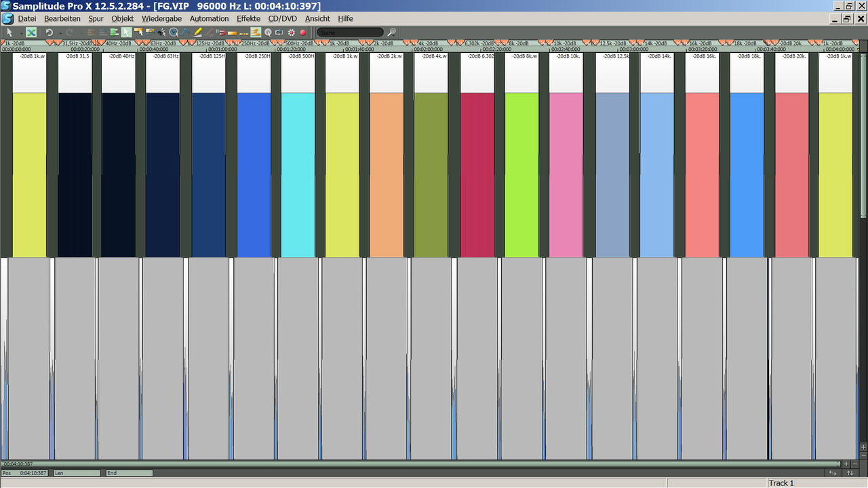Click the greyed Redo arrow icon
Screen dimensions: 868x488
69,32
